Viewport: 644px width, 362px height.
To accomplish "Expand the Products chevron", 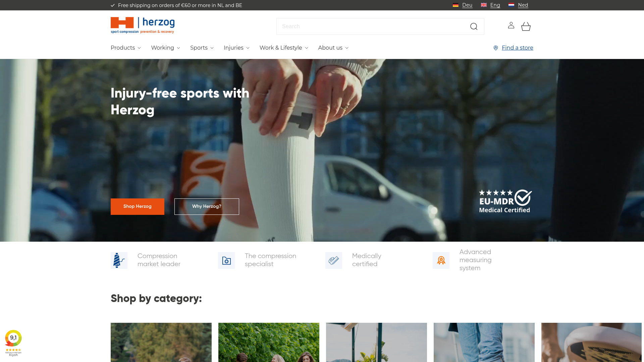I will point(139,48).
